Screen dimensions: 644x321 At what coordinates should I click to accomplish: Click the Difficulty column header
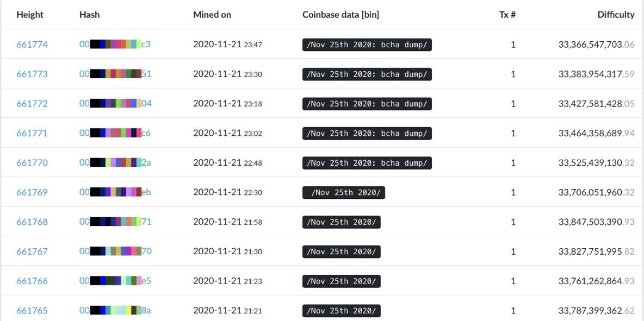[616, 15]
